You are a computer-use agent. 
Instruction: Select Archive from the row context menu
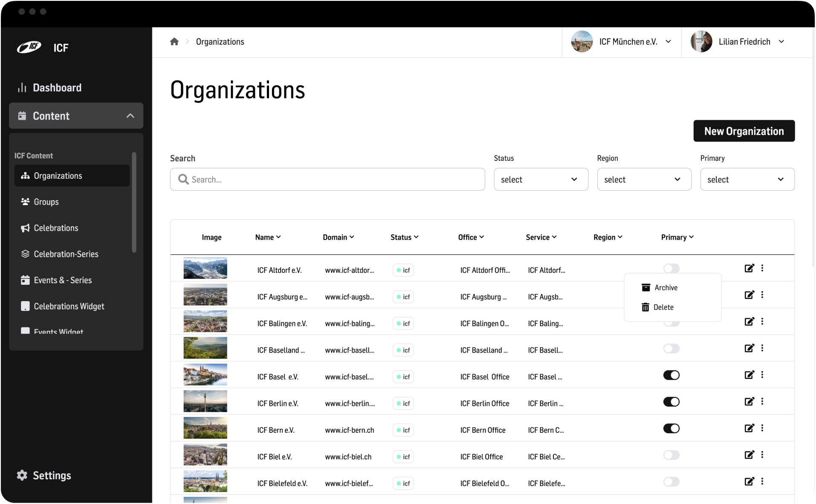666,287
